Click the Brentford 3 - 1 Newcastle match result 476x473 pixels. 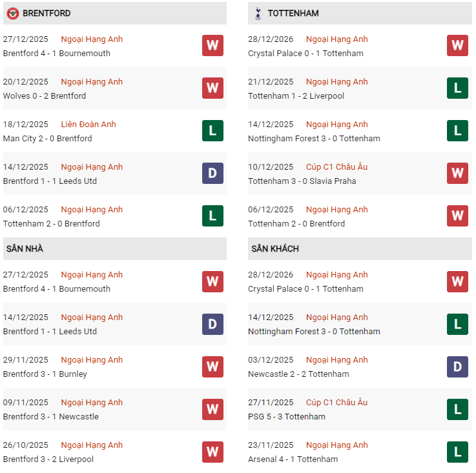pyautogui.click(x=51, y=417)
